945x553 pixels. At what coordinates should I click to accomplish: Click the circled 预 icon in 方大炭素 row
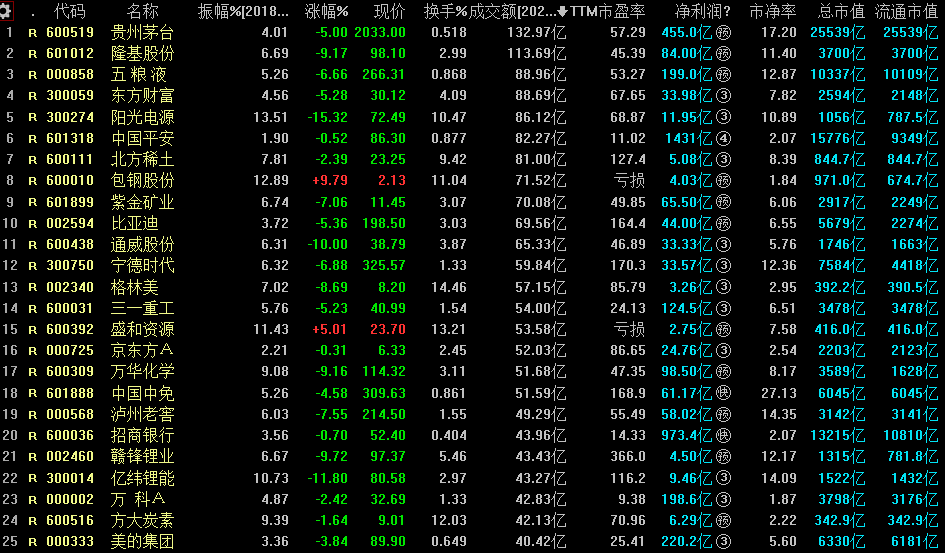tap(723, 520)
